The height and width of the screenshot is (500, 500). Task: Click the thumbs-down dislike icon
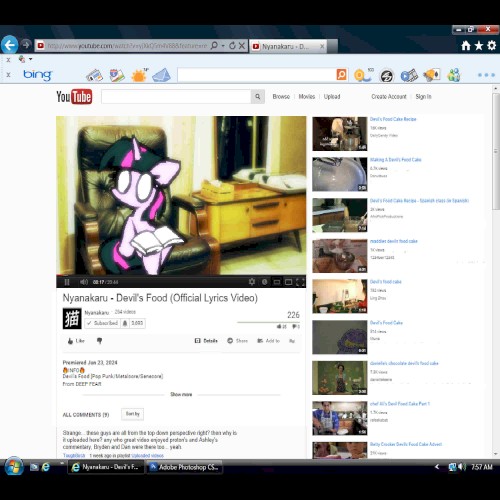pyautogui.click(x=99, y=341)
